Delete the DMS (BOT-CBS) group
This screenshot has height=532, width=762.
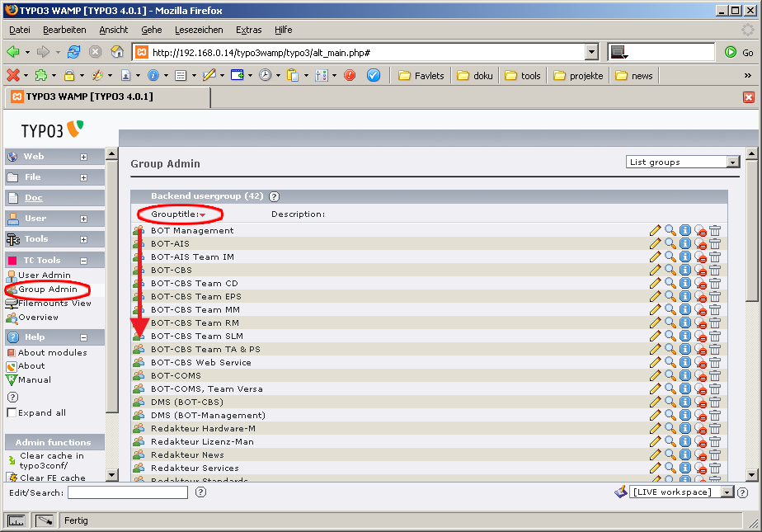(x=715, y=402)
